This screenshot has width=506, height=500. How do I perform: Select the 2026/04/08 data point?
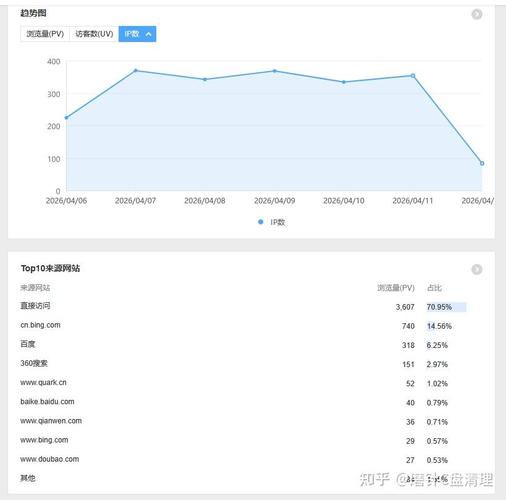pos(205,79)
